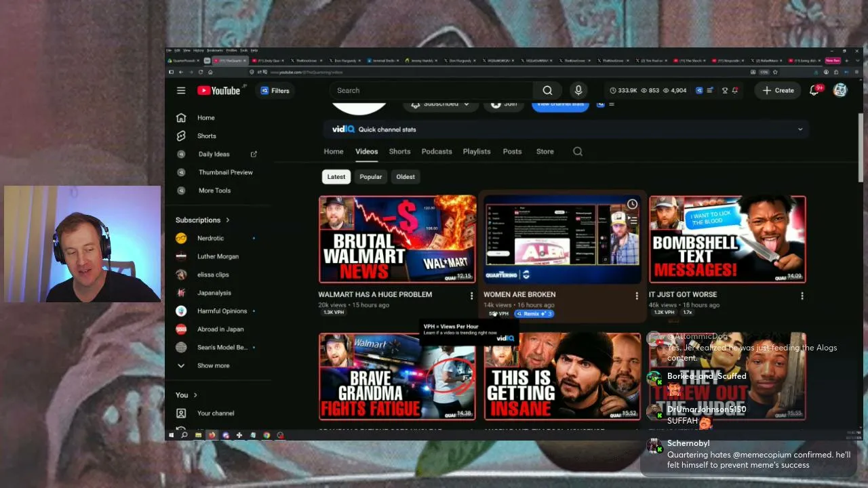
Task: Open the vidIQ Filters button
Action: (275, 91)
